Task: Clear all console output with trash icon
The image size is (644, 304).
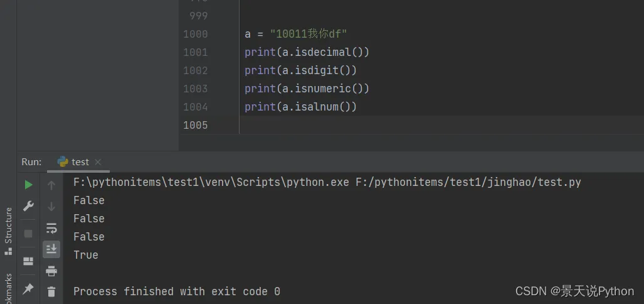Action: pos(51,291)
